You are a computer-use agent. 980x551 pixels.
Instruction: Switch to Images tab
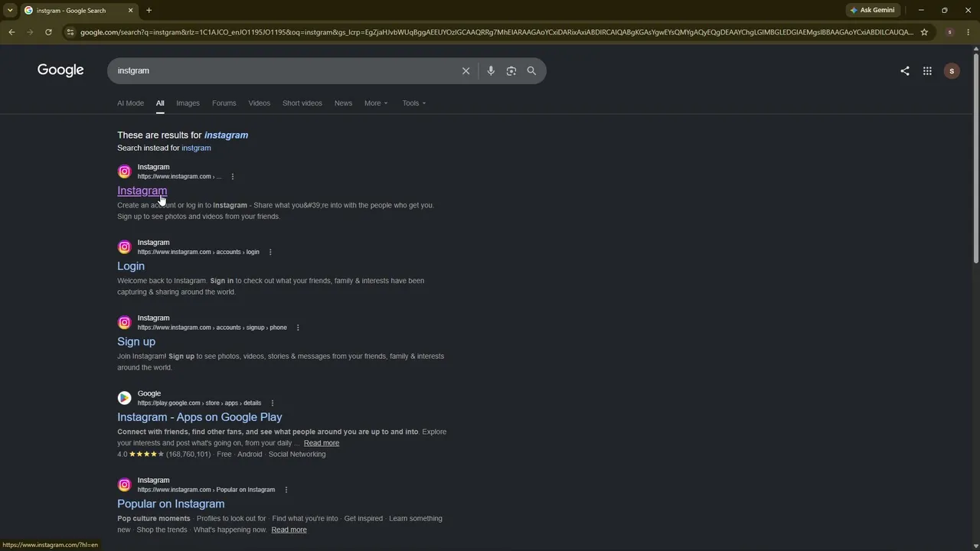[x=188, y=103]
